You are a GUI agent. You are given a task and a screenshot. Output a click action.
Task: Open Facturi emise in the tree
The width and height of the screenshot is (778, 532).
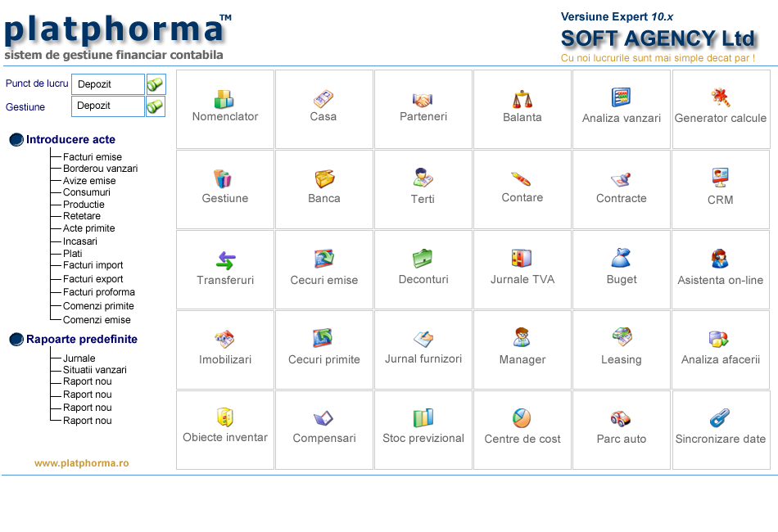pos(93,157)
